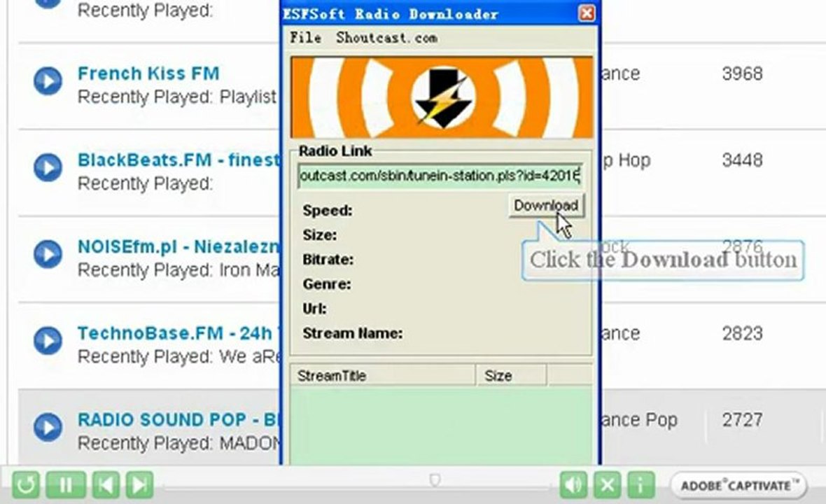Focus the Radio Link input field
The width and height of the screenshot is (826, 504).
(440, 176)
